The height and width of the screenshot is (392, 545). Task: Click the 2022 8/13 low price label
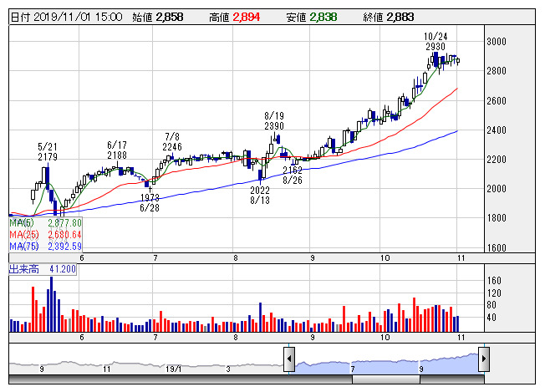(260, 195)
